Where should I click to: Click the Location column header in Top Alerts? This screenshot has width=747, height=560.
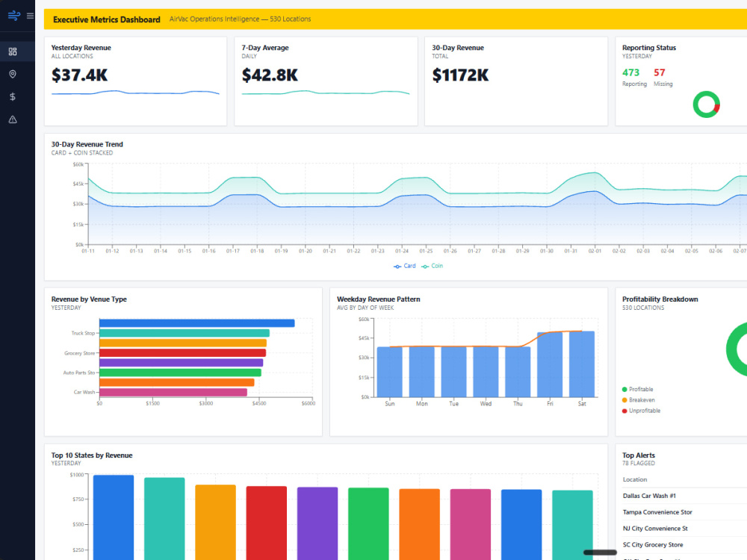click(x=634, y=479)
